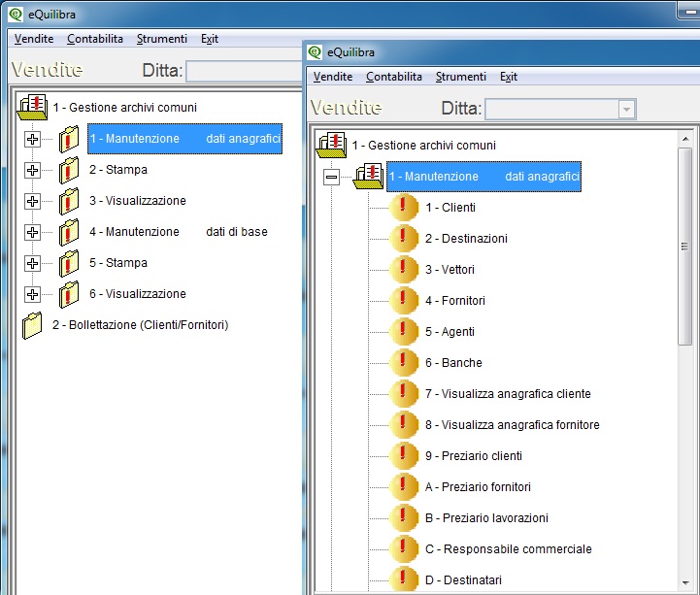Open Vendite menu in front window

coord(333,77)
